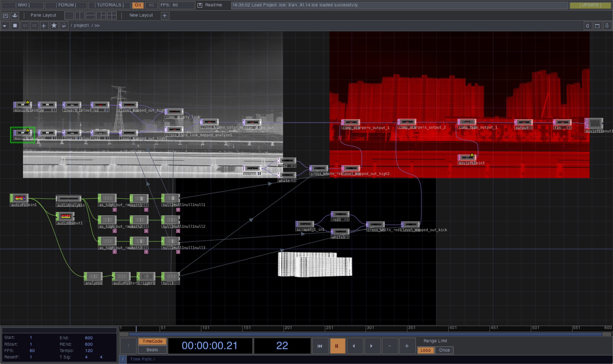Image resolution: width=613 pixels, height=364 pixels.
Task: Pause playback with the orange pause button
Action: [338, 346]
